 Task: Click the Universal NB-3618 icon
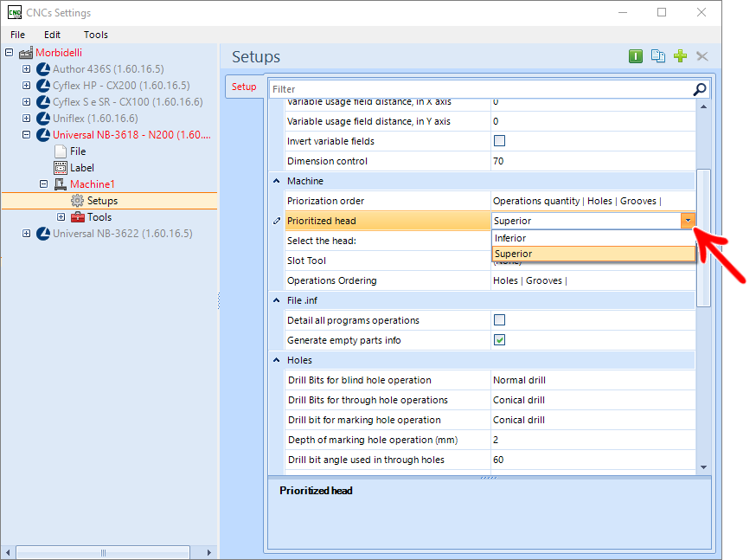pyautogui.click(x=43, y=134)
